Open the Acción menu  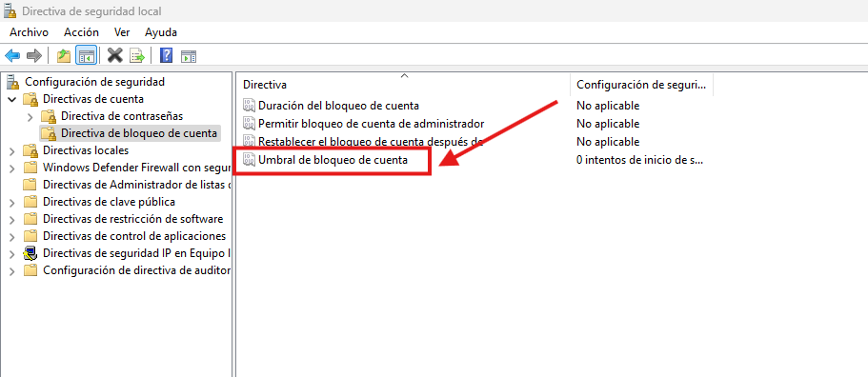tap(81, 32)
